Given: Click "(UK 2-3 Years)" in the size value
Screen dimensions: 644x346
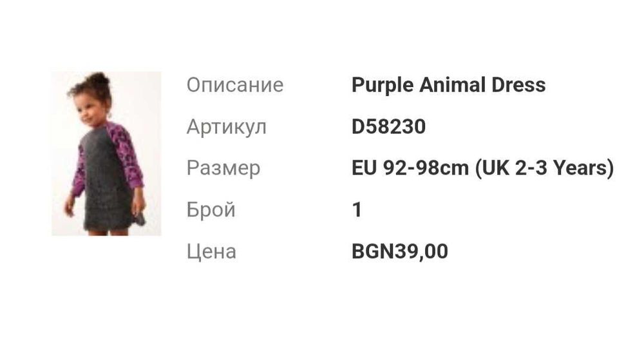Looking at the screenshot, I should click(x=544, y=168).
